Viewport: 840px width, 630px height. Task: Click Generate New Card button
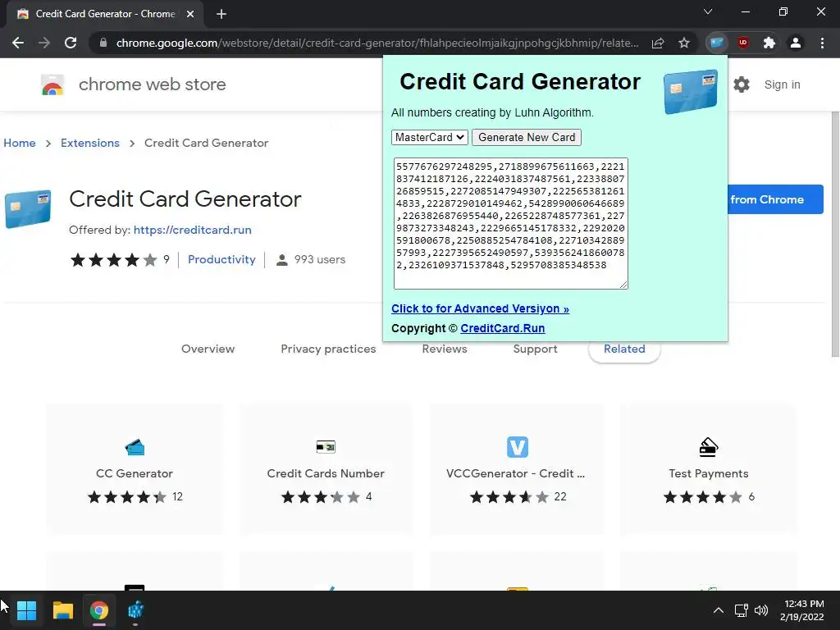tap(527, 137)
